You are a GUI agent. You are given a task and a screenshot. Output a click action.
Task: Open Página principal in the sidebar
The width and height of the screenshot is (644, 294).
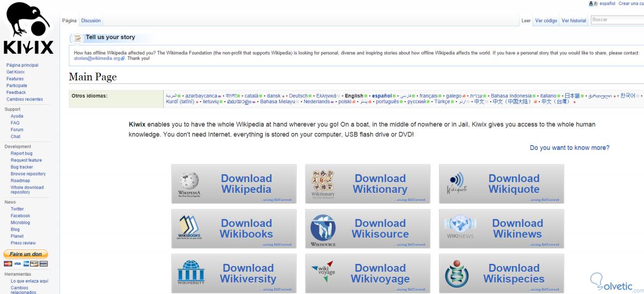coord(22,65)
